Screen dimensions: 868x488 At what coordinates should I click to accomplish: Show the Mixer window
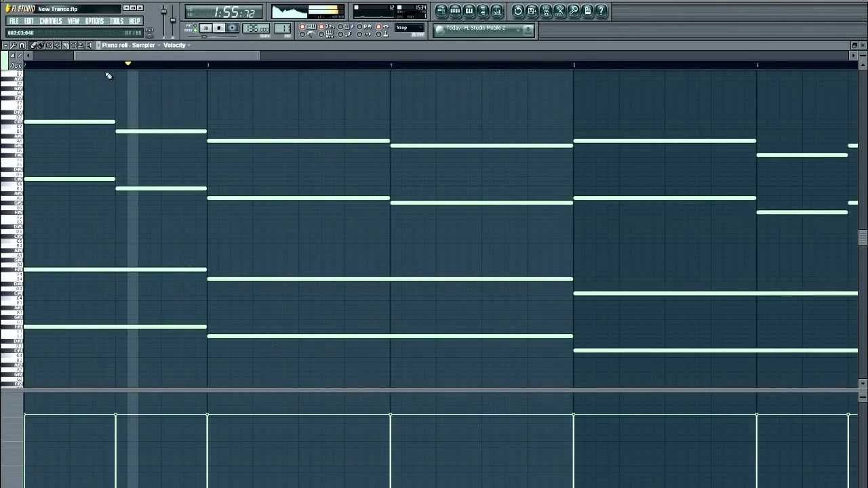pyautogui.click(x=497, y=11)
